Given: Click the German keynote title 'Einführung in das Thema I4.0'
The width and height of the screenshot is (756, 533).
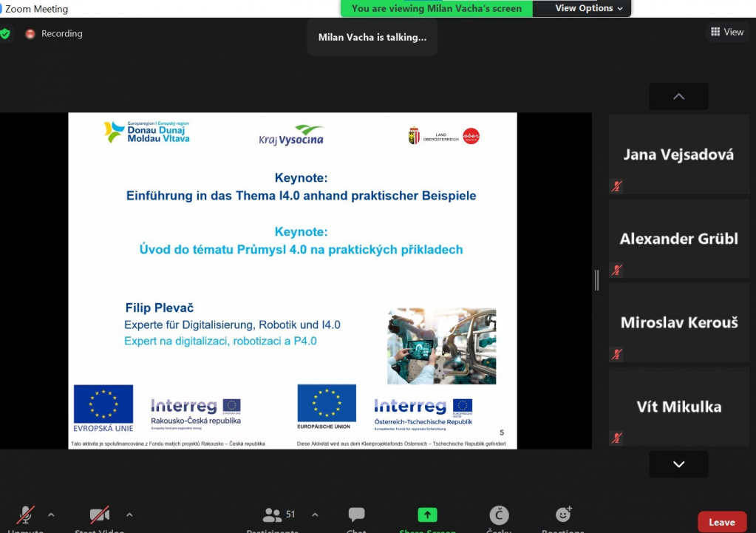Looking at the screenshot, I should pos(301,195).
